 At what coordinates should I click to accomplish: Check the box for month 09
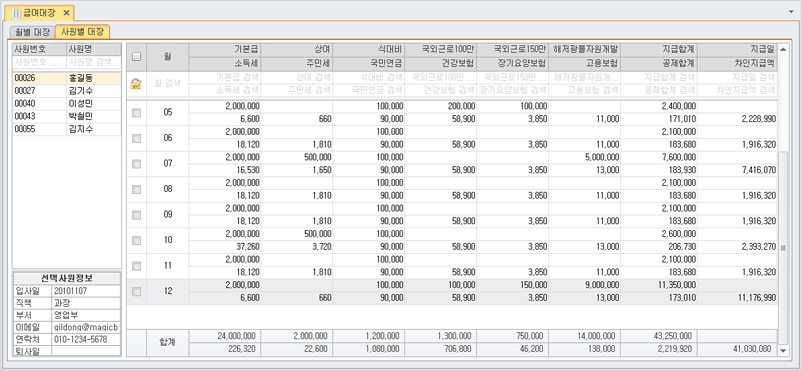136,215
